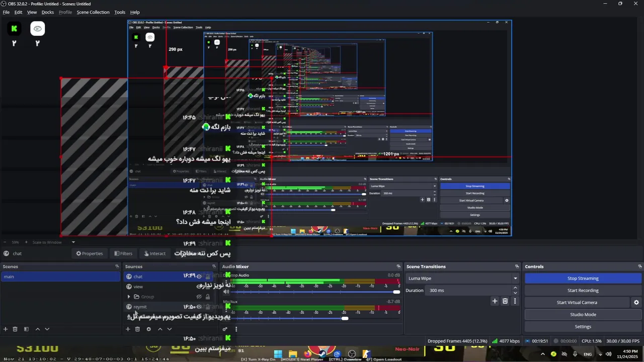
Task: Open the Edit menu
Action: click(x=18, y=12)
